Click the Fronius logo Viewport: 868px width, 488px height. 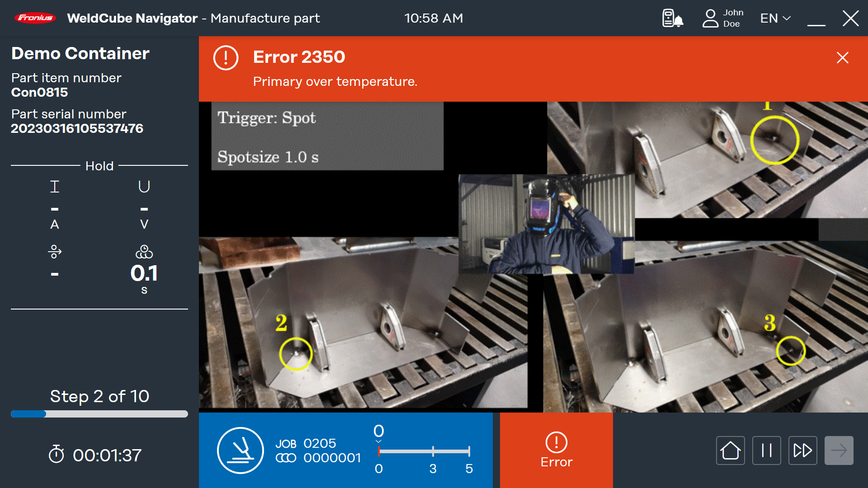pos(35,18)
